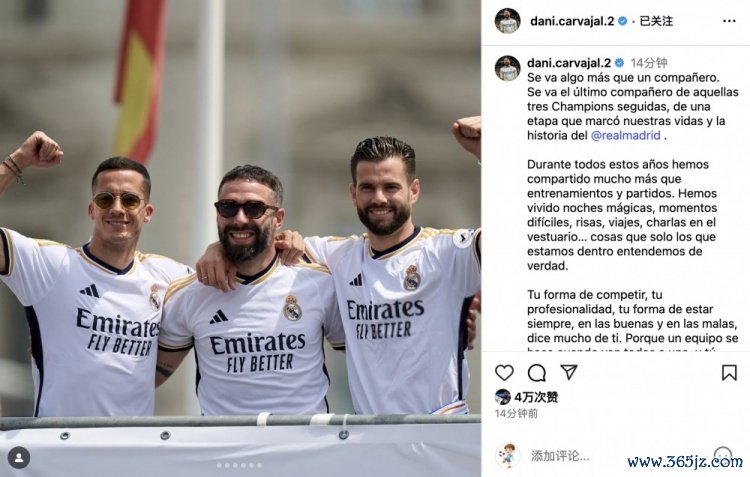Share post using paper plane icon

pyautogui.click(x=569, y=372)
